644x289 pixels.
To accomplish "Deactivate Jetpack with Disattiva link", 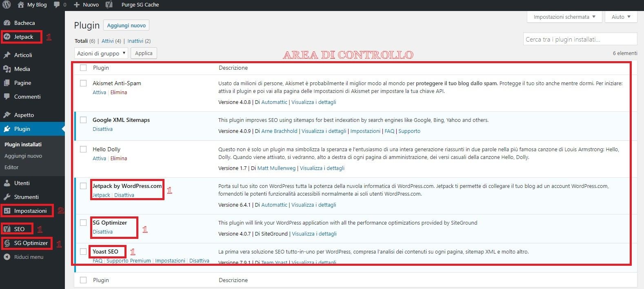I will click(x=124, y=195).
